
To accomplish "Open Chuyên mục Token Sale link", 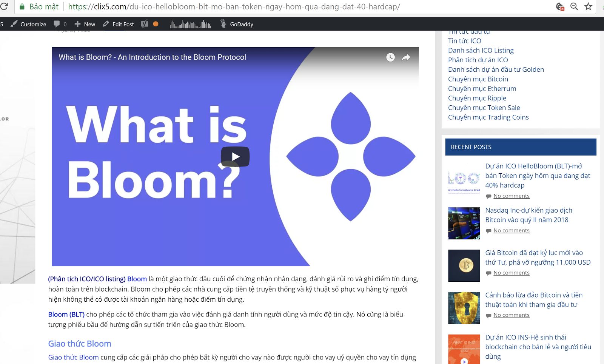I will [x=484, y=108].
